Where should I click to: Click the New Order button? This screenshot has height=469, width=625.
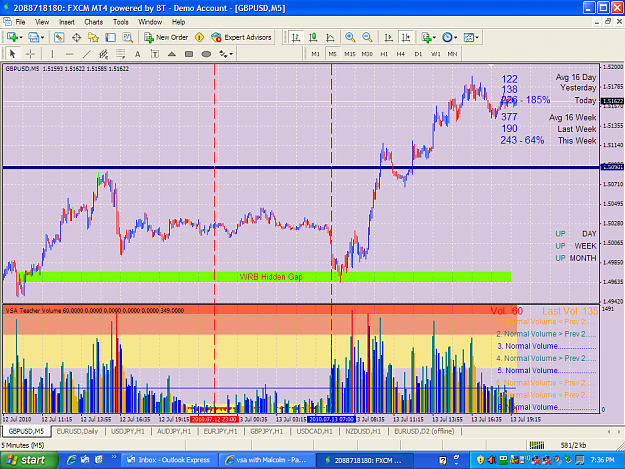point(166,37)
